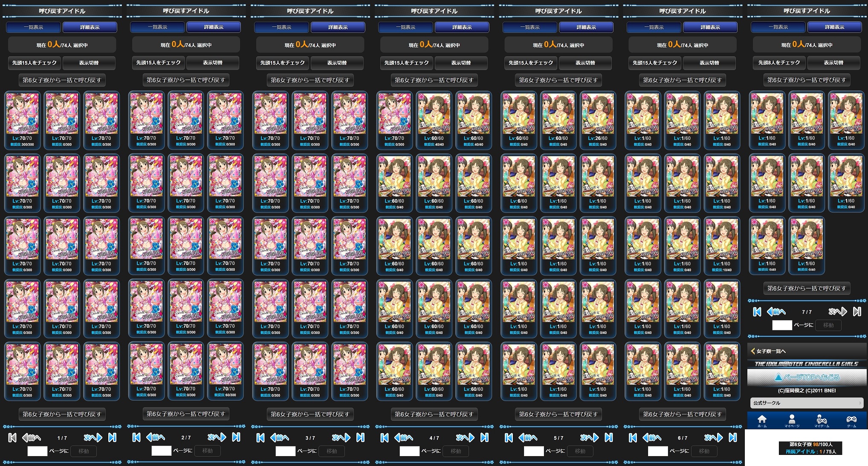The height and width of the screenshot is (466, 868).
Task: Open the マイゲーム icon
Action: click(x=822, y=421)
